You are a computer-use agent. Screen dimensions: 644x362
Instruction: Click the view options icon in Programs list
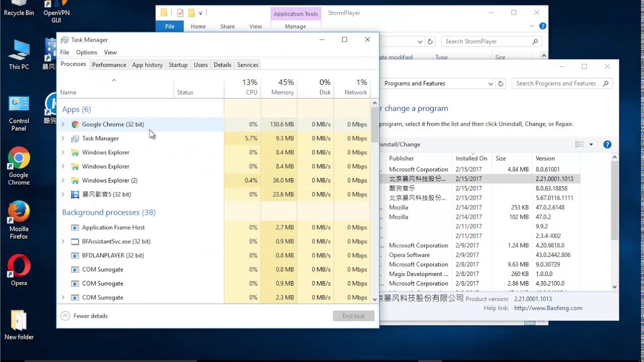579,144
